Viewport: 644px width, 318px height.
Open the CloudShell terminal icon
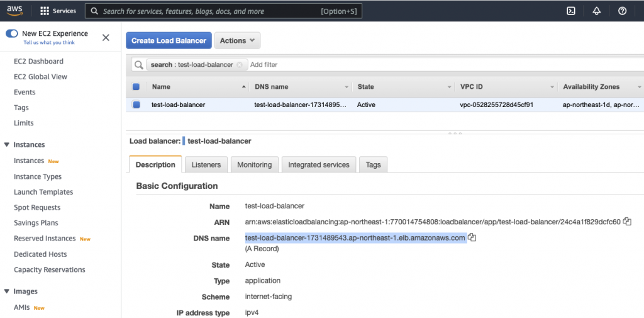coord(571,11)
